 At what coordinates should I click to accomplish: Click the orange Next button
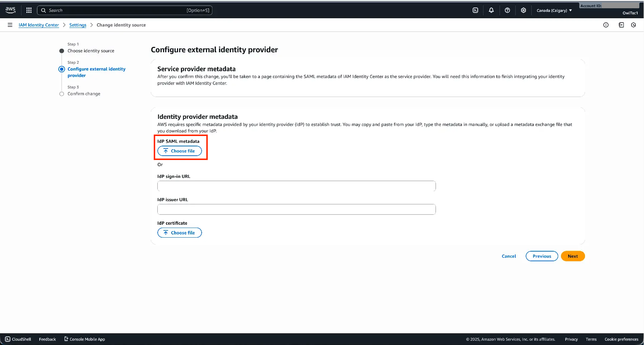[x=573, y=256]
